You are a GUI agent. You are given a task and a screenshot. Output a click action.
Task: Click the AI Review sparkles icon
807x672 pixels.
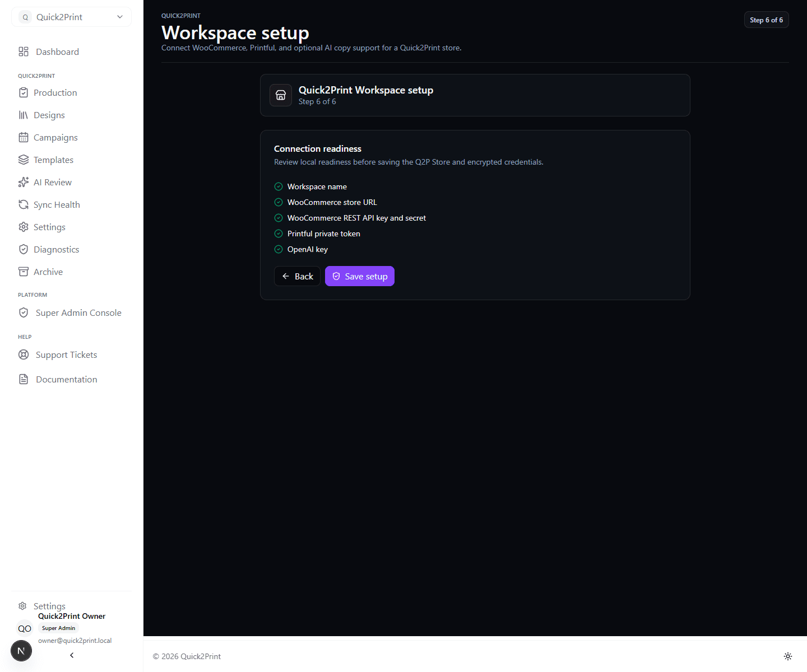coord(24,182)
